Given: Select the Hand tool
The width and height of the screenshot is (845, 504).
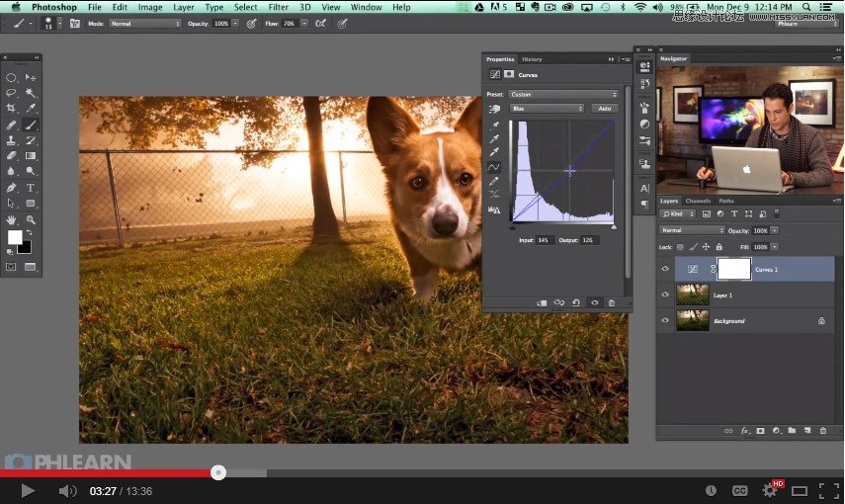Looking at the screenshot, I should [11, 219].
